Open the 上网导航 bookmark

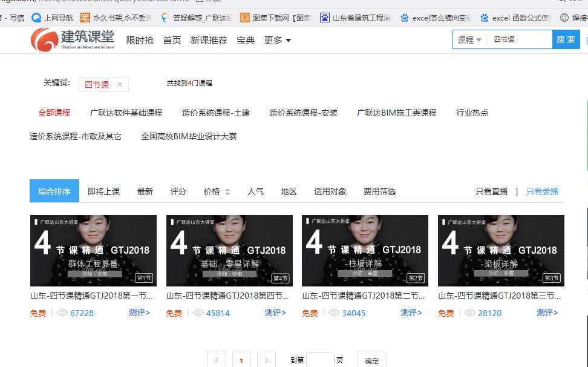coord(53,18)
